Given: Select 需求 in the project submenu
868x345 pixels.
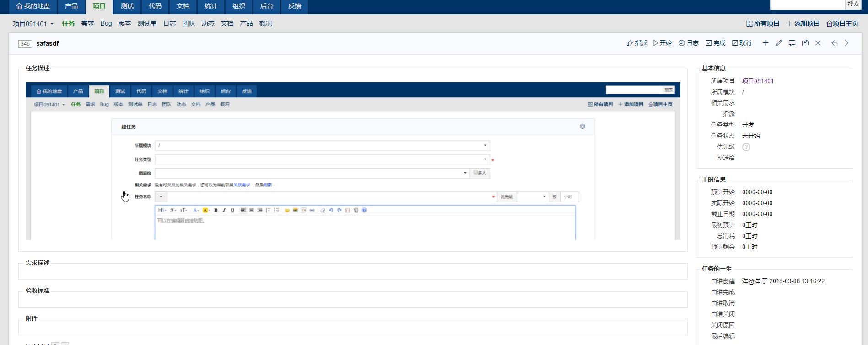Looking at the screenshot, I should [x=87, y=24].
